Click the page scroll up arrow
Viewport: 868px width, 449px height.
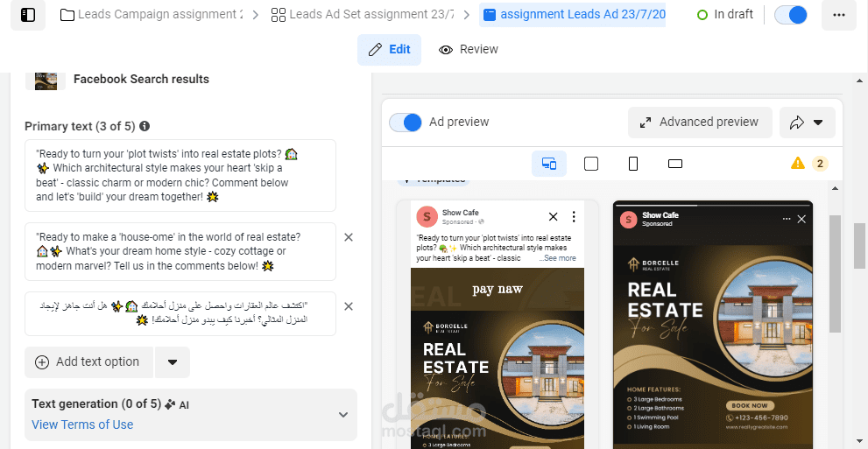(x=858, y=81)
